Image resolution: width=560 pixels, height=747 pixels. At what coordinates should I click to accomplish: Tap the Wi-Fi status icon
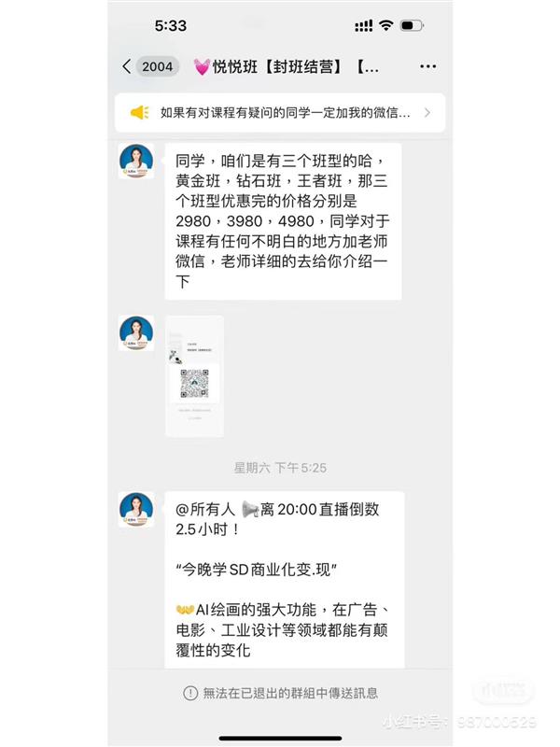click(x=386, y=25)
